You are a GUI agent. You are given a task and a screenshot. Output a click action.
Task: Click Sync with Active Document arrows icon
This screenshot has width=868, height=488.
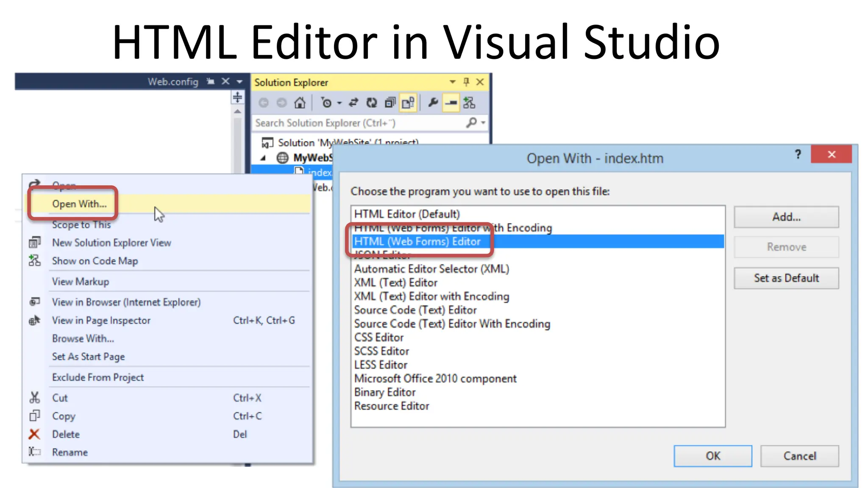353,103
